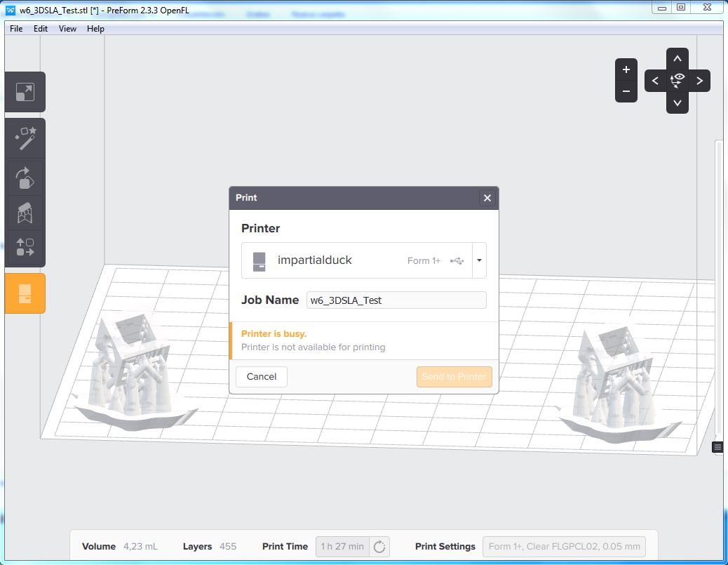This screenshot has height=565, width=728.
Task: Minimize the PreForm window
Action: (x=662, y=7)
